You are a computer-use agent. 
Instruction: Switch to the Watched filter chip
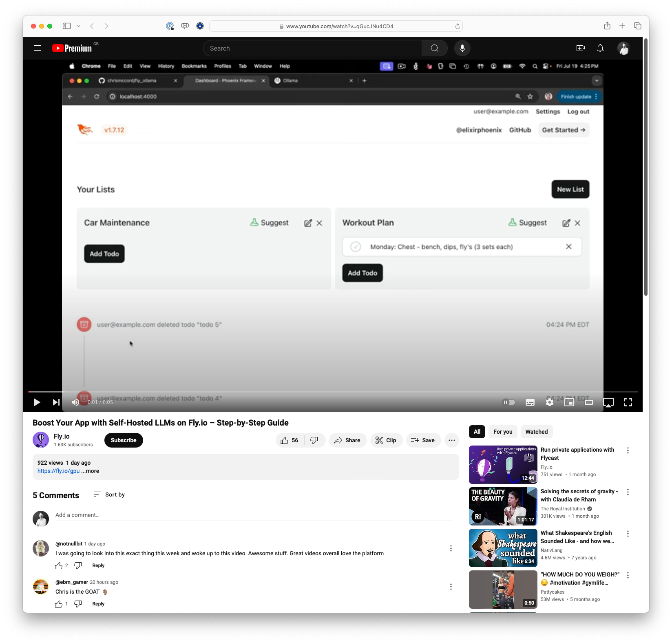[536, 432]
